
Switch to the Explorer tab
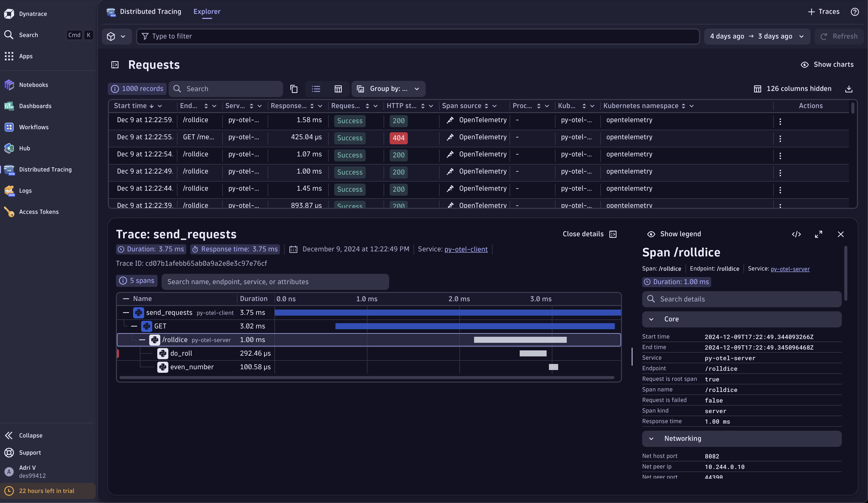pyautogui.click(x=206, y=11)
